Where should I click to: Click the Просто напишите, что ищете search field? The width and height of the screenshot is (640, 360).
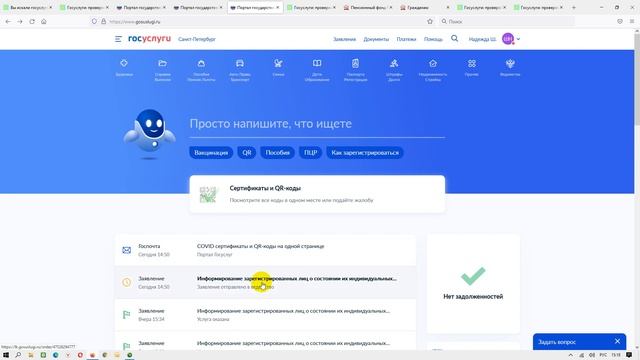pyautogui.click(x=317, y=124)
